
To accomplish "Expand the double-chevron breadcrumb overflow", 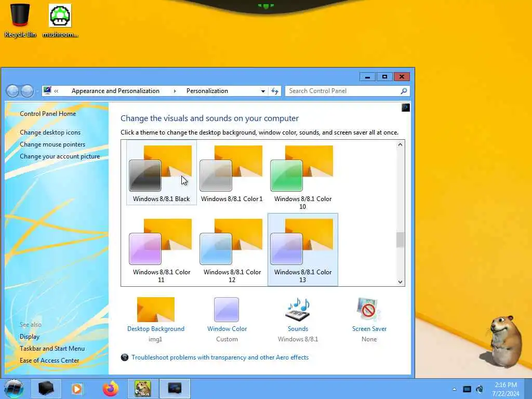I will (x=56, y=91).
